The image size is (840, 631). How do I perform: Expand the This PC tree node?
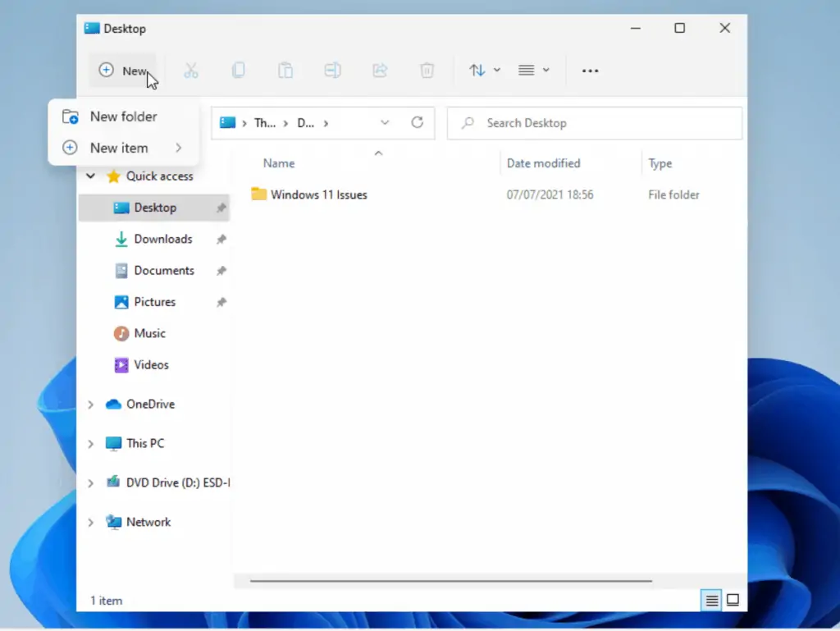pos(90,444)
